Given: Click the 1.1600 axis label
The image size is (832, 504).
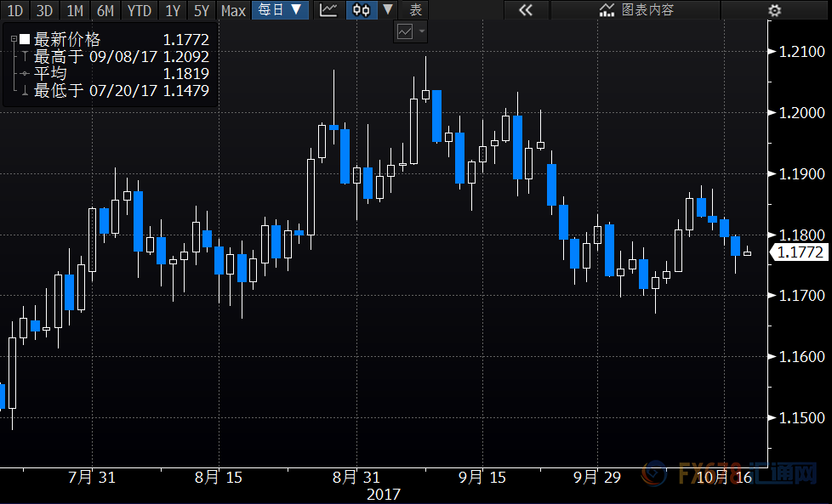Looking at the screenshot, I should pyautogui.click(x=801, y=357).
